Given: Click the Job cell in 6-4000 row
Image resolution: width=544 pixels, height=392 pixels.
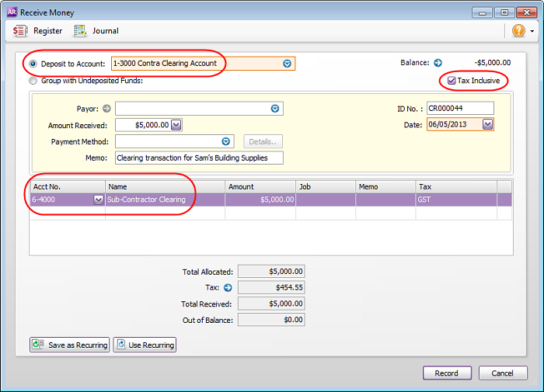Looking at the screenshot, I should (326, 199).
